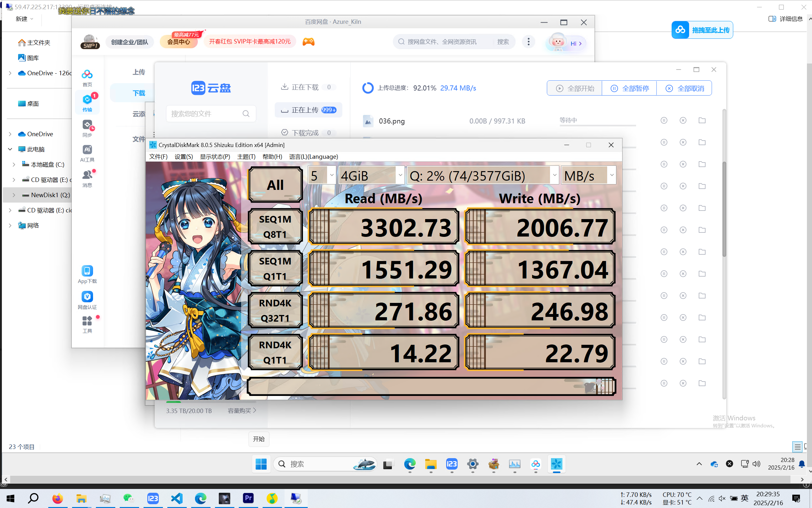Open 帮助(H) menu in CrystalDiskMark
This screenshot has height=508, width=812.
click(x=272, y=157)
